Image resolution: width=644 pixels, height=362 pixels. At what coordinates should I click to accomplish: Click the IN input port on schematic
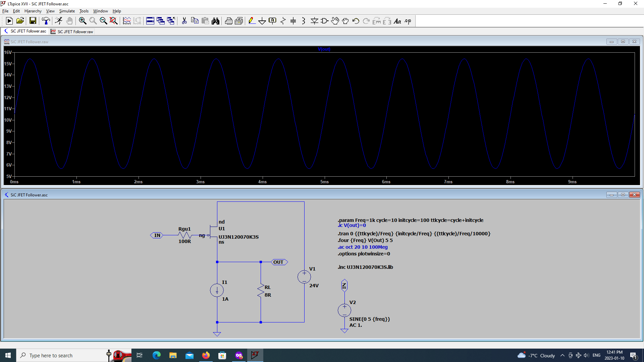[x=157, y=235]
